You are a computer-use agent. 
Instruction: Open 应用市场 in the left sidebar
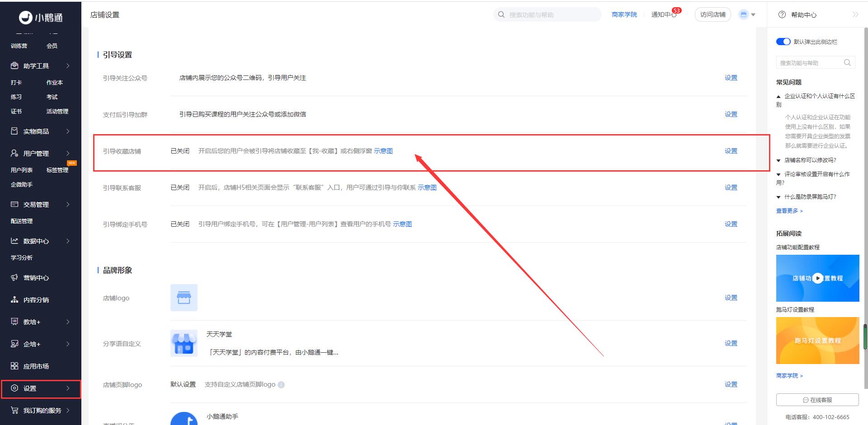pyautogui.click(x=36, y=366)
